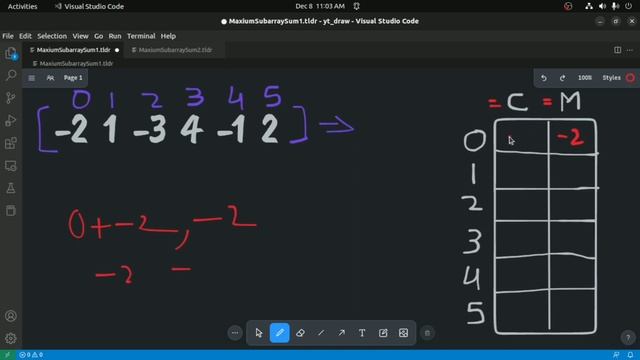The width and height of the screenshot is (640, 360).
Task: Open errors and warnings status item
Action: [x=31, y=355]
